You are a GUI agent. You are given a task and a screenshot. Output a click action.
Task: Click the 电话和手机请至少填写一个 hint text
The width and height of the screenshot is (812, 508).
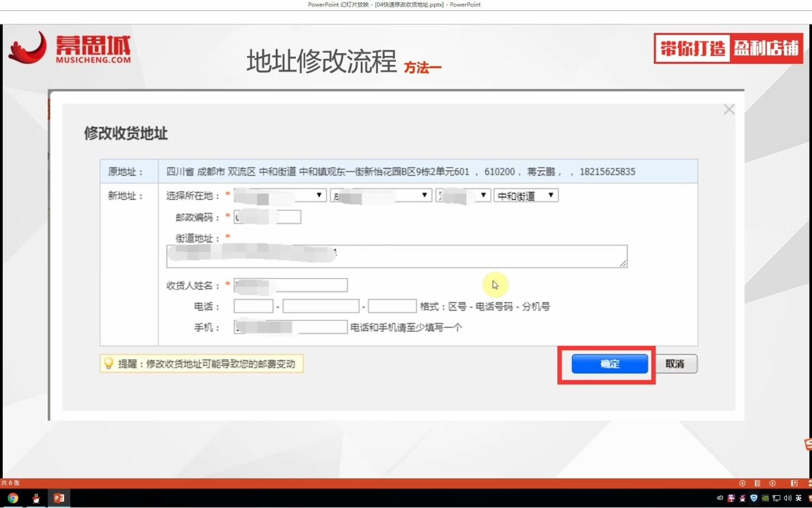(406, 327)
